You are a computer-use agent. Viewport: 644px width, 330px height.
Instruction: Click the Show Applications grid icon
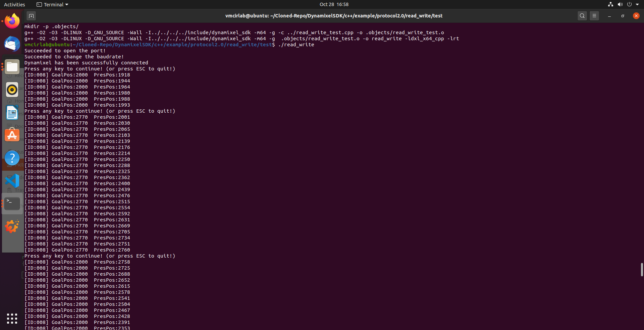point(12,319)
